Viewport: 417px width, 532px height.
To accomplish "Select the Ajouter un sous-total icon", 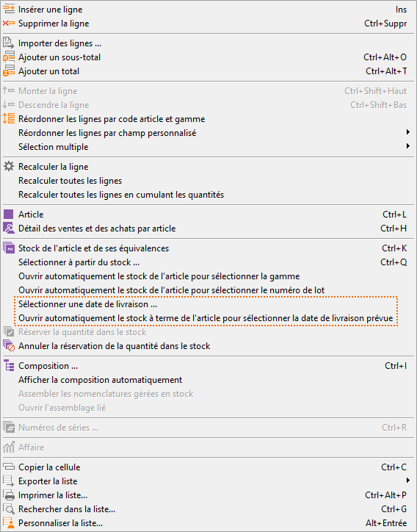I will (9, 57).
